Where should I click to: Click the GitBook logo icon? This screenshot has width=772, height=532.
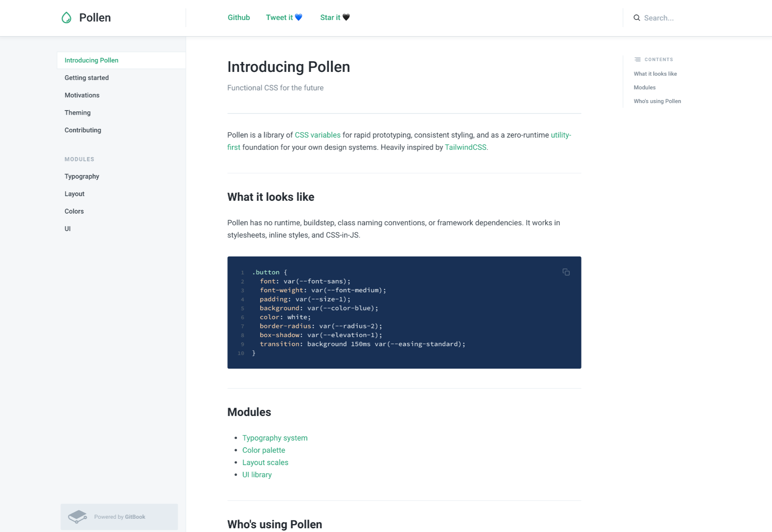tap(78, 517)
